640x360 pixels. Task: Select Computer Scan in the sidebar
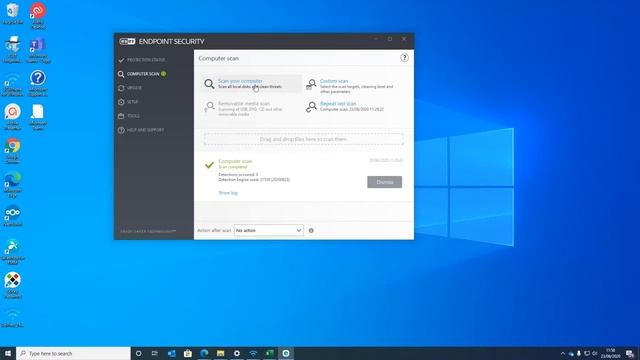point(142,74)
